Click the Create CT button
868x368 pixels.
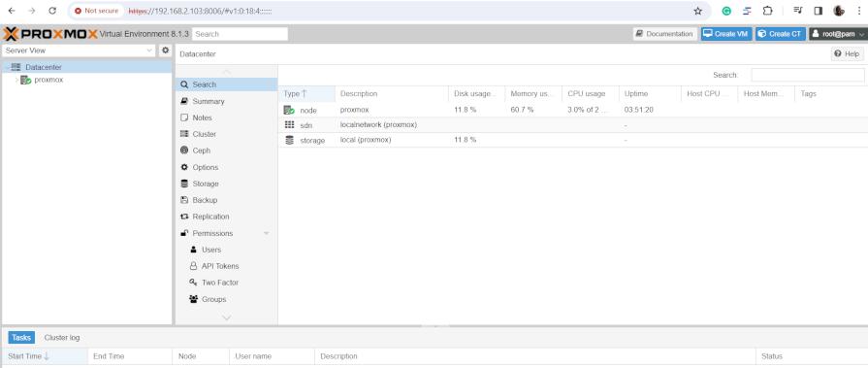(x=781, y=34)
